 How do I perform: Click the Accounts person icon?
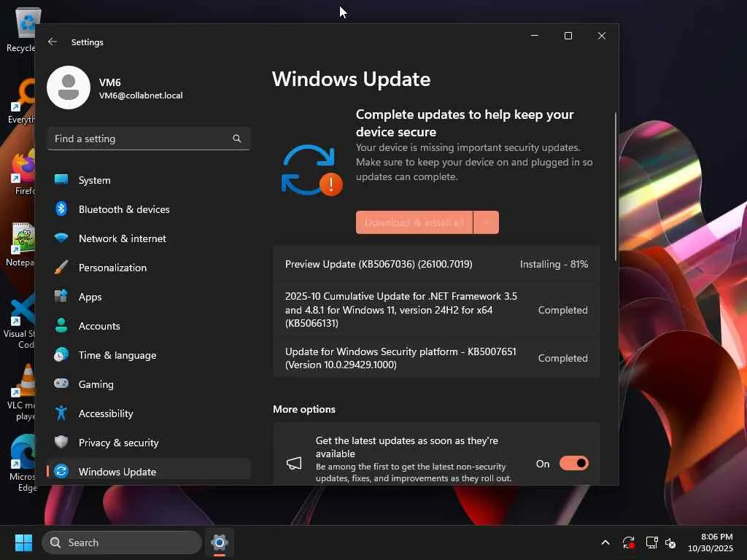click(61, 325)
